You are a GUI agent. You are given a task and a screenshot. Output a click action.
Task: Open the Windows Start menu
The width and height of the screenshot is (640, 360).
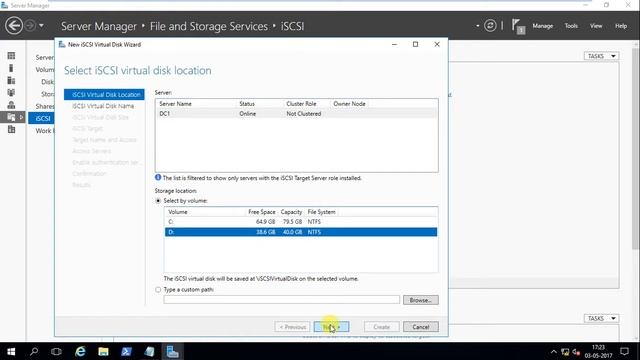11,351
